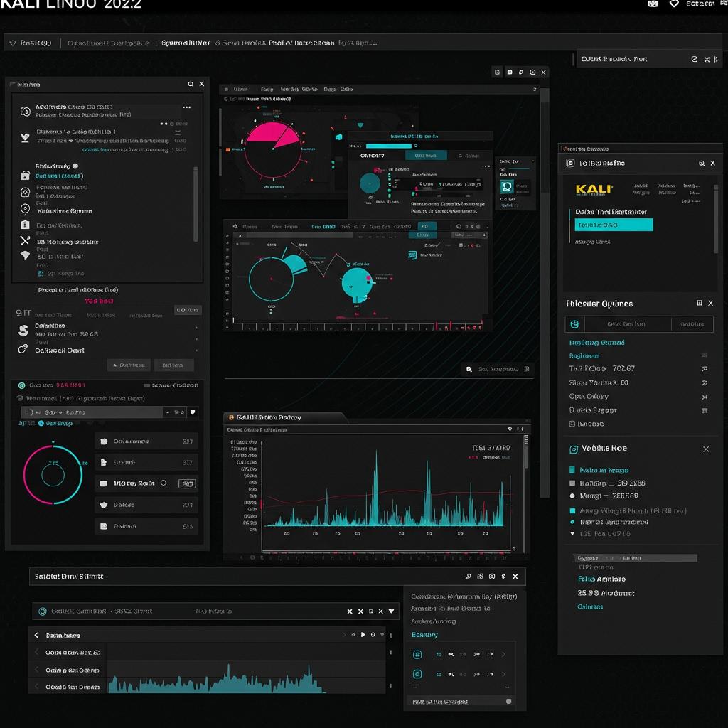The width and height of the screenshot is (728, 728).
Task: Select the white radio bullet under Vabilite Roe
Action: [572, 496]
